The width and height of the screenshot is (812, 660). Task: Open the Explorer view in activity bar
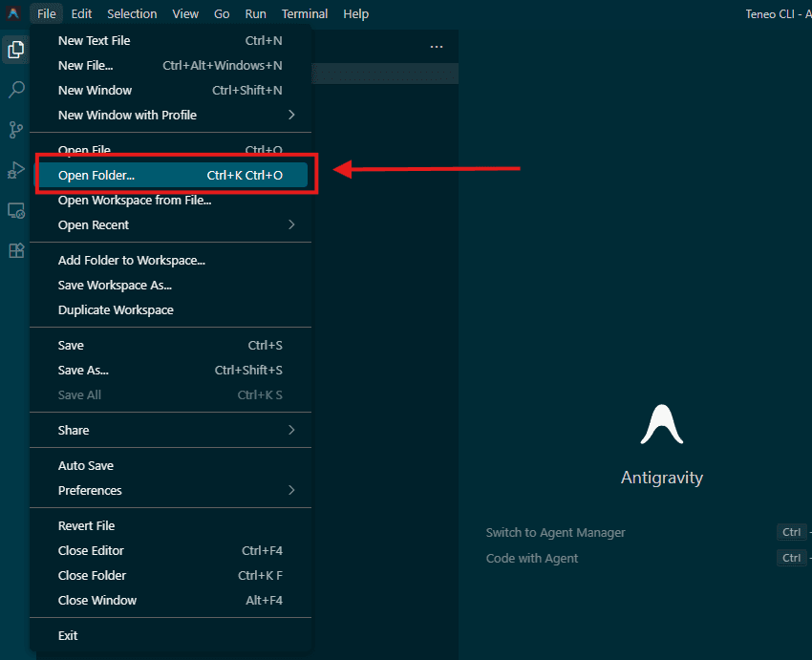pyautogui.click(x=15, y=50)
